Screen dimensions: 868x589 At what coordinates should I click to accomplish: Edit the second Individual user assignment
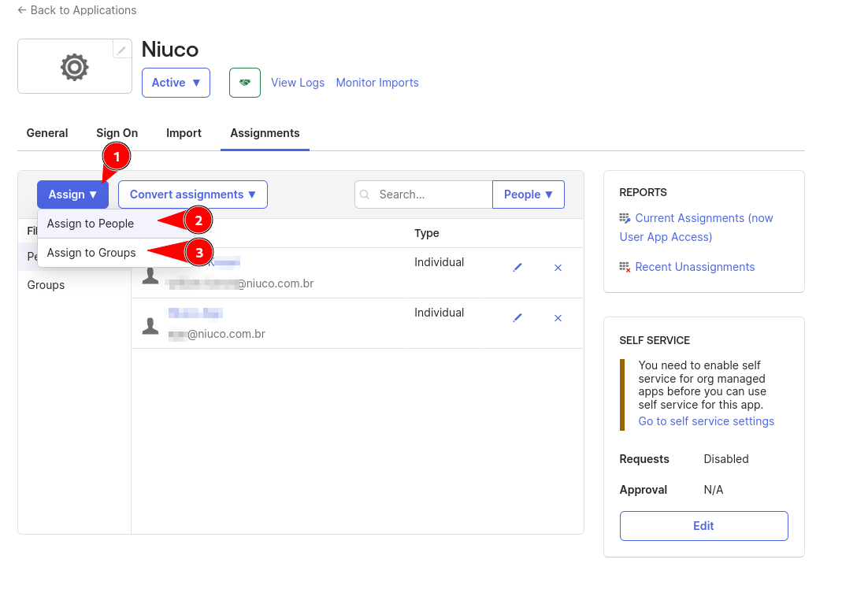[x=517, y=318]
